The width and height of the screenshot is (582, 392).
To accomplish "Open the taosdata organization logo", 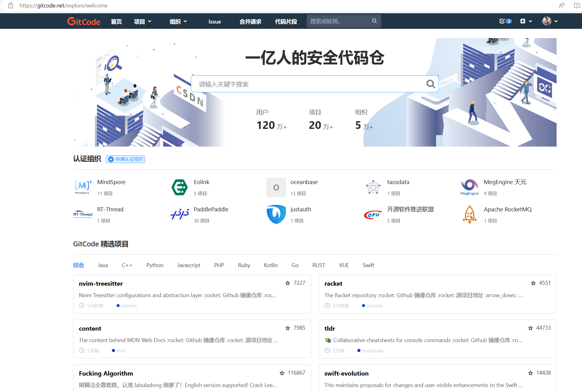I will click(x=373, y=187).
